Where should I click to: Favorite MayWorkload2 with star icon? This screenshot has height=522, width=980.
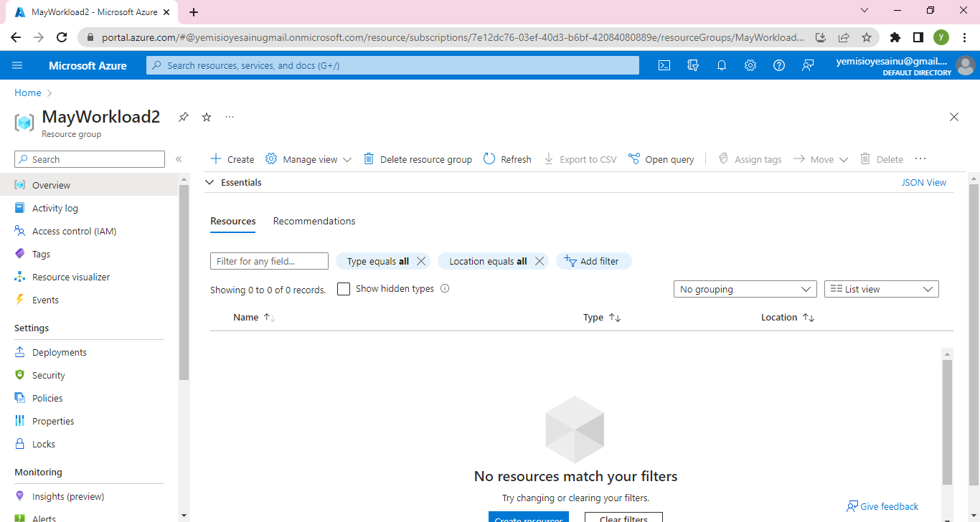click(207, 117)
